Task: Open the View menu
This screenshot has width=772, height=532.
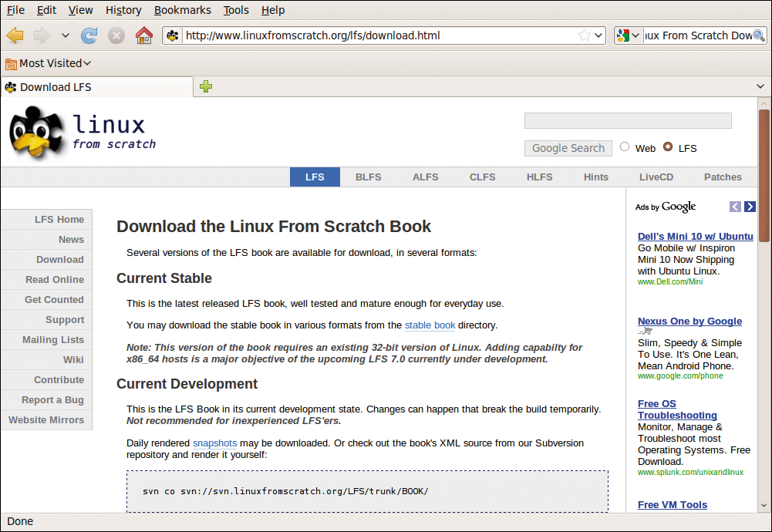Action: tap(81, 10)
